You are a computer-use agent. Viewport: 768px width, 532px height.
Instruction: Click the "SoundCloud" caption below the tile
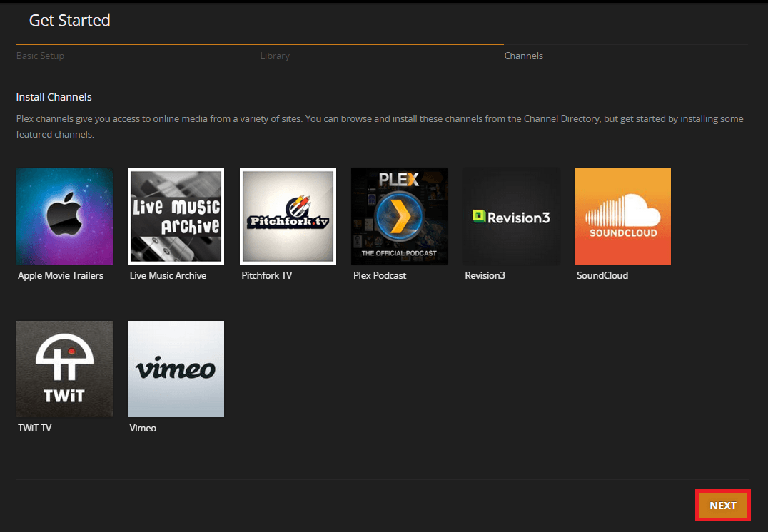(x=602, y=275)
